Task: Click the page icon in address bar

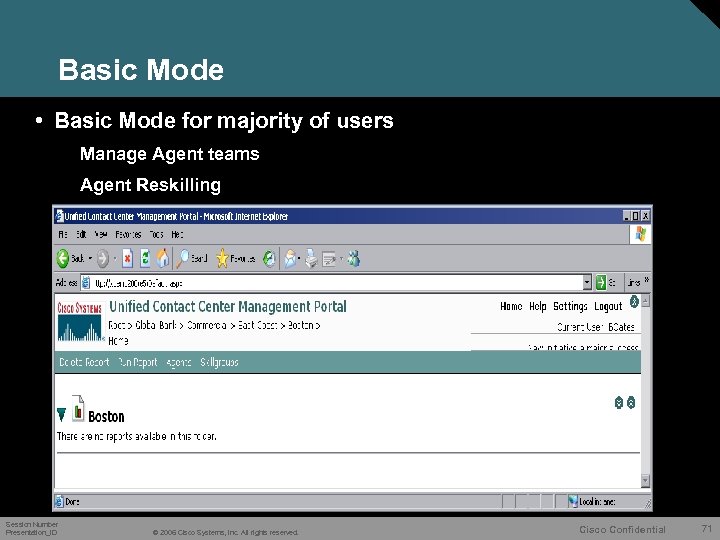Action: (x=86, y=283)
